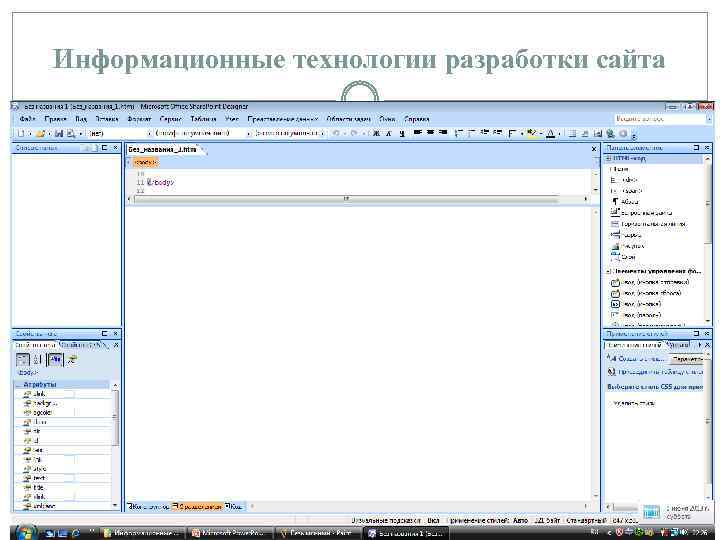This screenshot has width=720, height=540.
Task: Switch to Конструктор view tab
Action: point(149,506)
